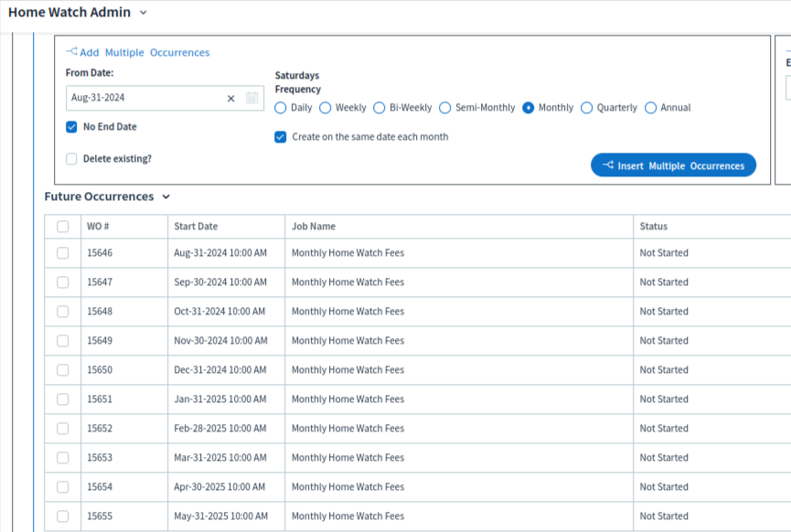Check the box for work order 15648
This screenshot has width=791, height=532.
tap(62, 311)
